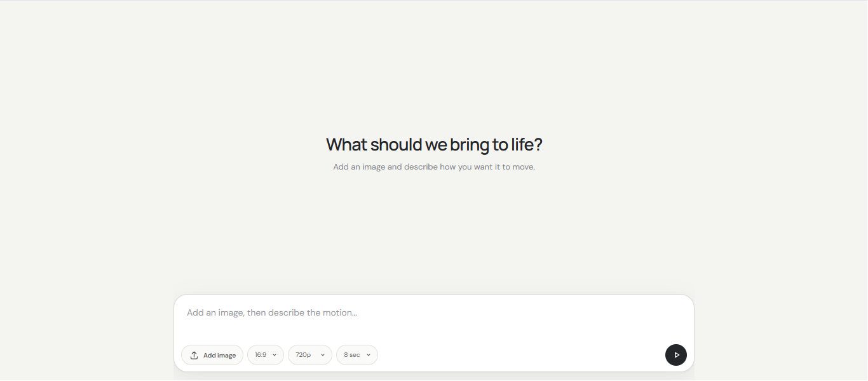This screenshot has width=868, height=381.
Task: Expand the 720p resolution selector
Action: [x=310, y=355]
